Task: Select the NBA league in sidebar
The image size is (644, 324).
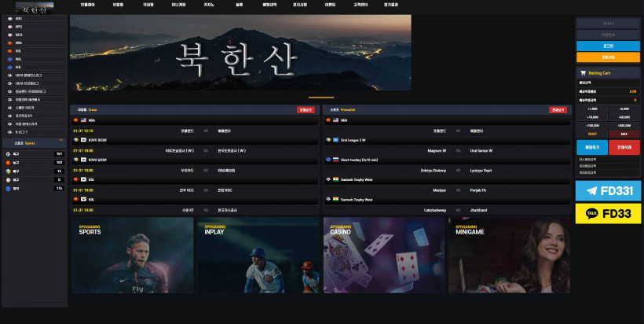Action: pos(35,42)
